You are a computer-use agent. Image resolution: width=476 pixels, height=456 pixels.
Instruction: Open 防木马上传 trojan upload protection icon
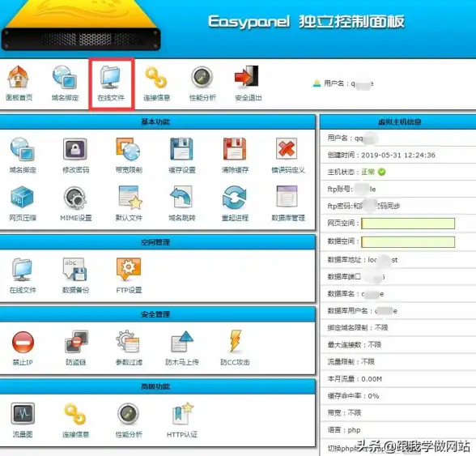point(182,342)
